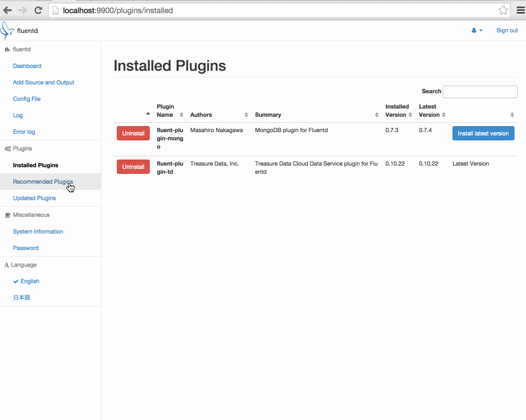This screenshot has height=420, width=526.
Task: Click the fluentd sidebar section header
Action: (x=18, y=49)
